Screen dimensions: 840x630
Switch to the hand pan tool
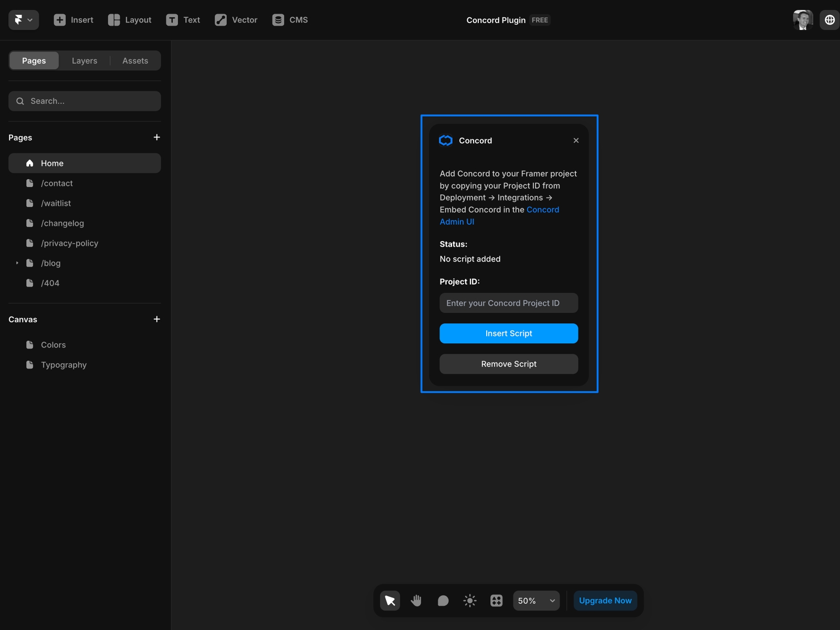[416, 601]
